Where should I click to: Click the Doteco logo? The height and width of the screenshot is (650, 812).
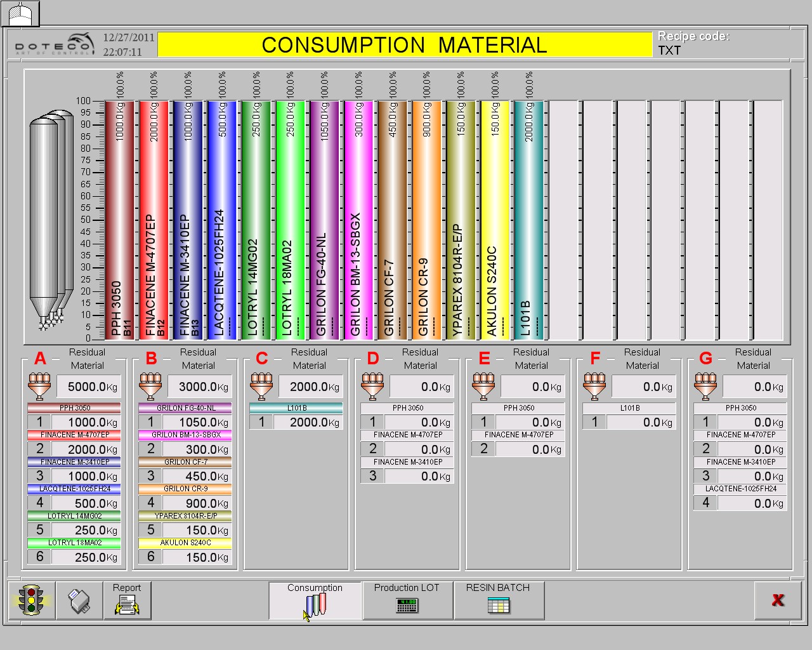pos(53,44)
